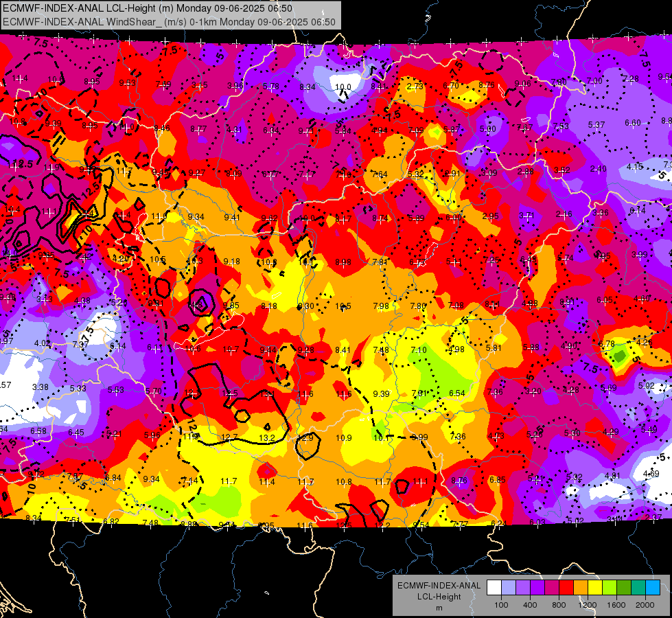Click the wind shear value 9.27

[x=197, y=173]
